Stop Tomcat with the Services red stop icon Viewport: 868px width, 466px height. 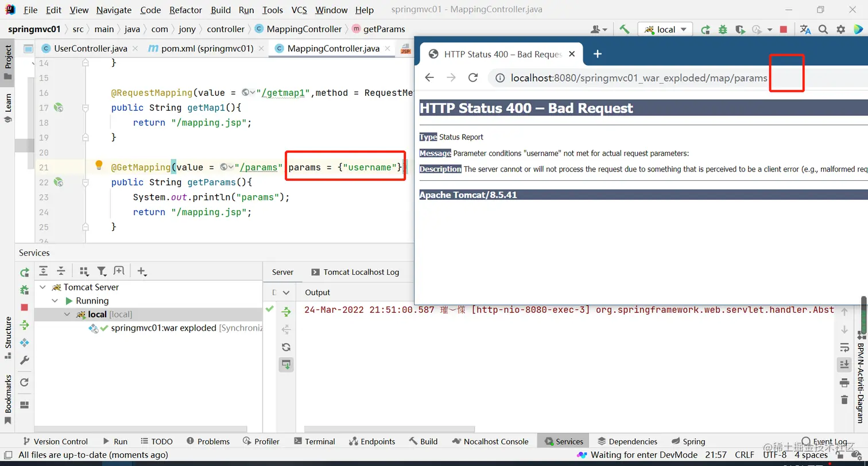(24, 308)
